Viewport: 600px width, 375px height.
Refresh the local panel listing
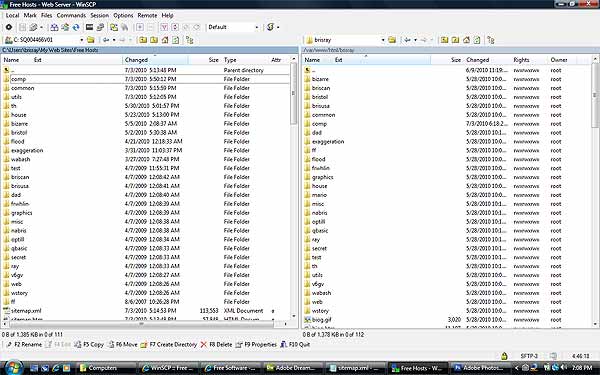[176, 40]
